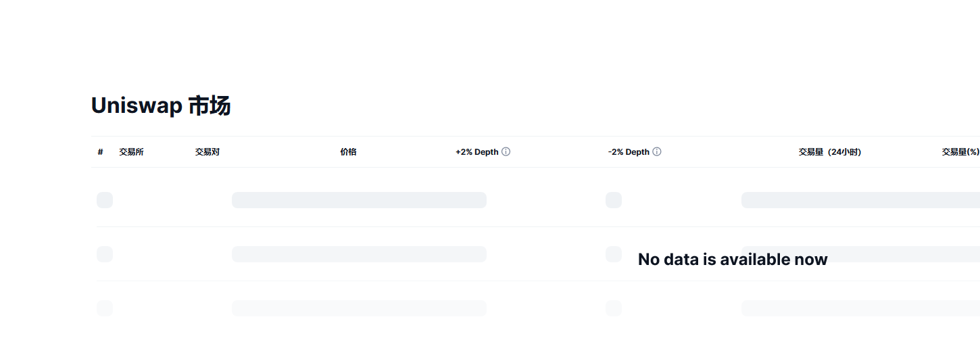Click the 交易对 column header
This screenshot has height=338, width=980.
point(207,152)
